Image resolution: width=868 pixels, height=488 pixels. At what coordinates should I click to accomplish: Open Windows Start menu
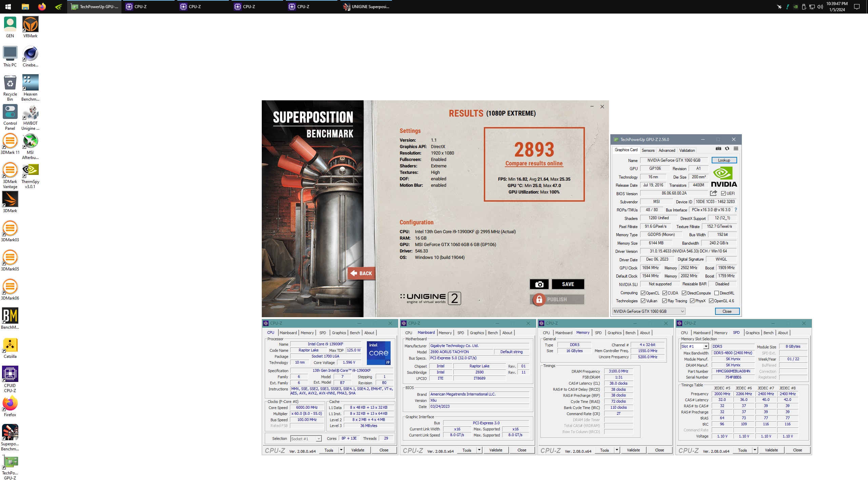click(x=8, y=6)
